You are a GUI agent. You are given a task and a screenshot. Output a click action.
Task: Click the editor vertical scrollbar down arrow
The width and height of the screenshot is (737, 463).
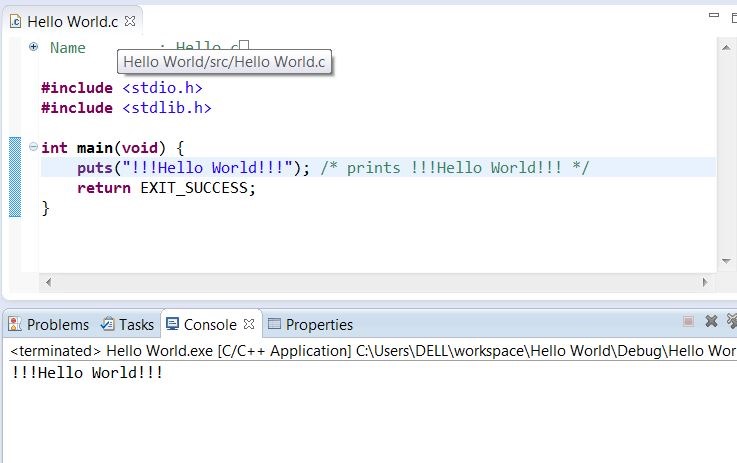tap(728, 262)
